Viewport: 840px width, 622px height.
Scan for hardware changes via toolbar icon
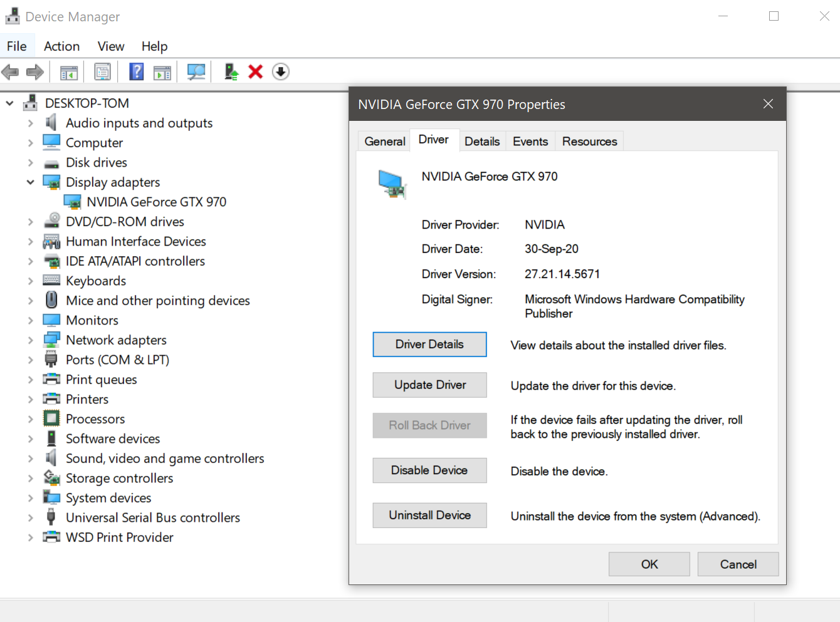[196, 72]
